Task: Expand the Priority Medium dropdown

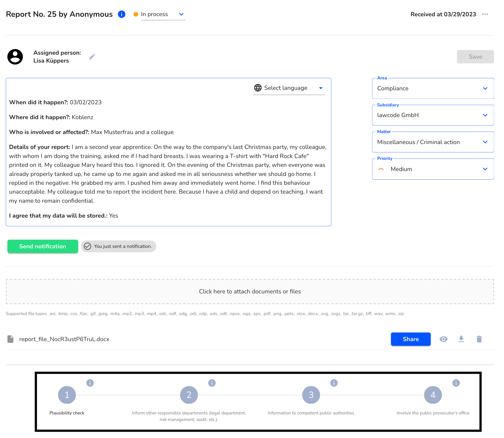Action: pyautogui.click(x=485, y=169)
